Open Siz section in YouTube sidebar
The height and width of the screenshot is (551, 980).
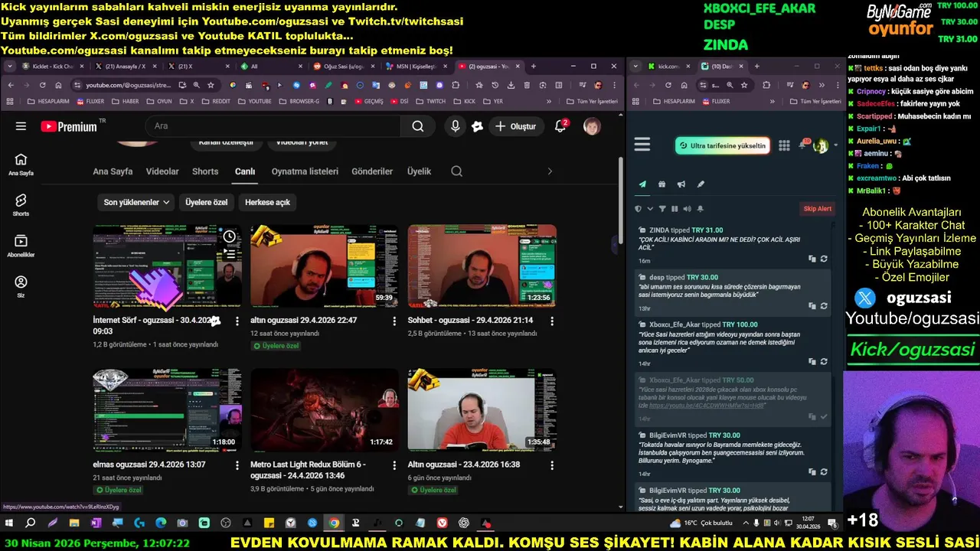tap(21, 287)
